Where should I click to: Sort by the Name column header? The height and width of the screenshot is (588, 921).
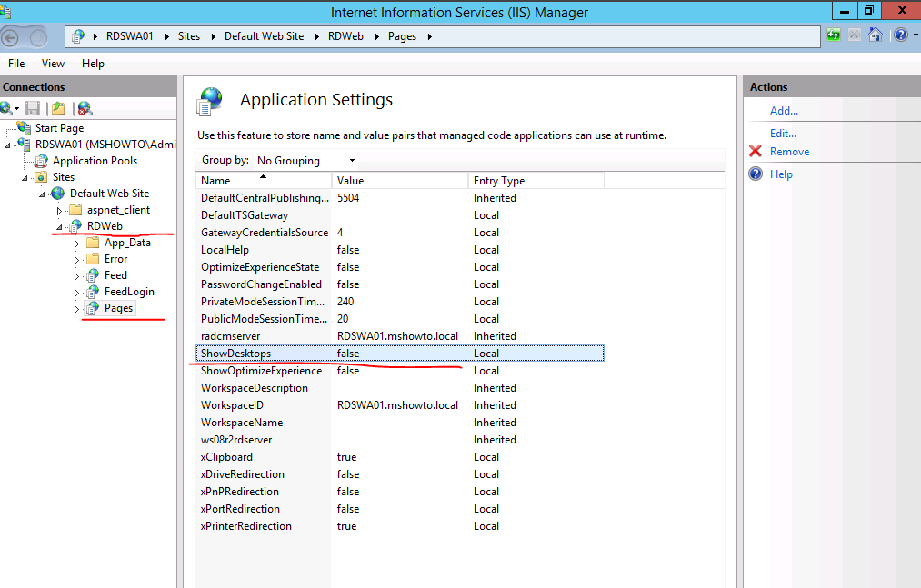264,180
